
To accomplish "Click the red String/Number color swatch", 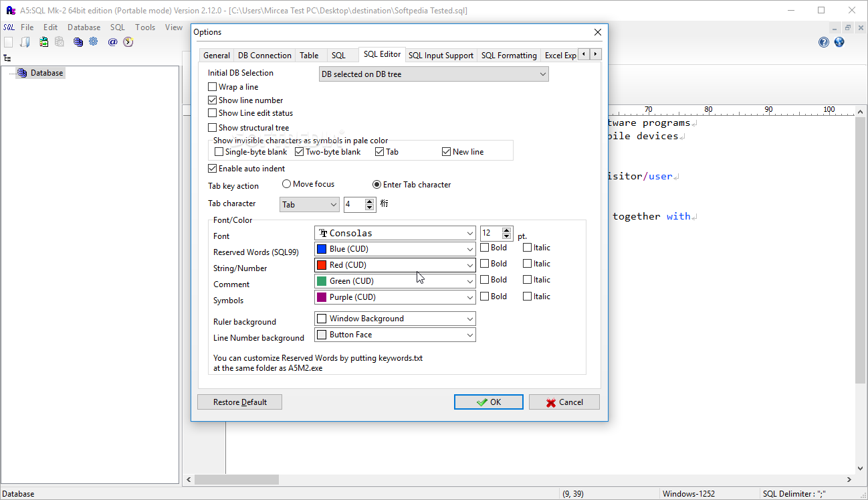I will [x=322, y=265].
